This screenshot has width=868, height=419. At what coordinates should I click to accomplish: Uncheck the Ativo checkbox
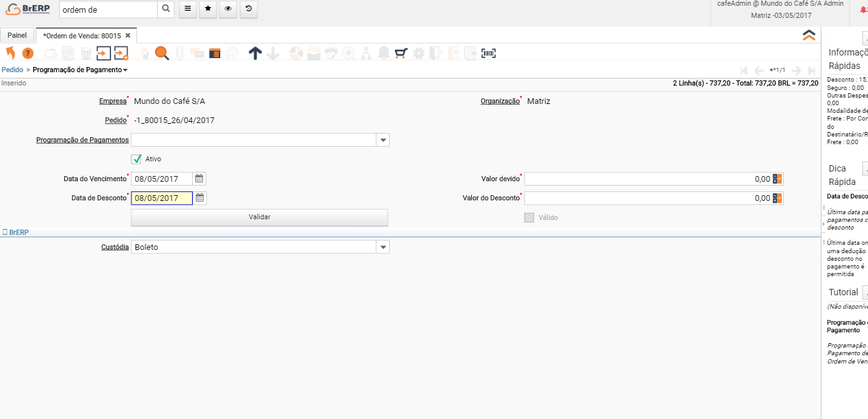pyautogui.click(x=136, y=159)
